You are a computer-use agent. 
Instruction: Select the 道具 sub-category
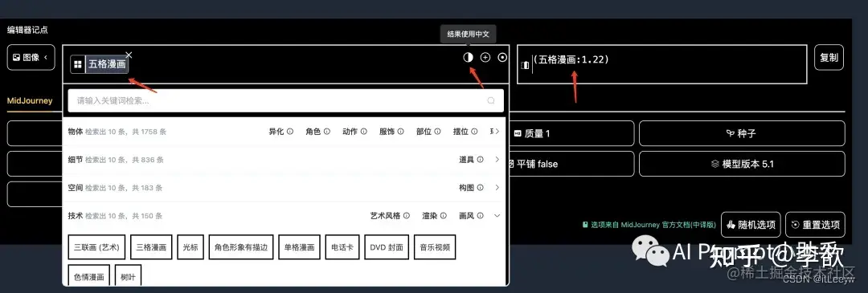[466, 159]
